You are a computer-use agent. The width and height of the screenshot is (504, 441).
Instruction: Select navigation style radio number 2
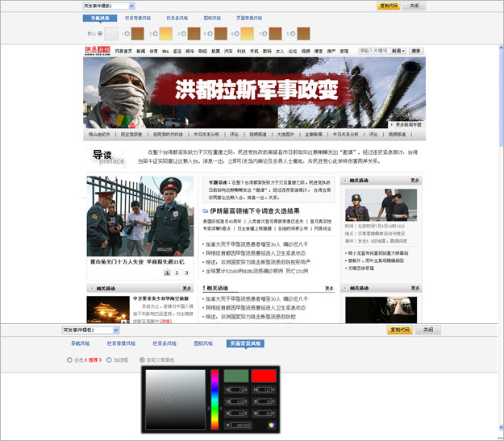pyautogui.click(x=156, y=33)
